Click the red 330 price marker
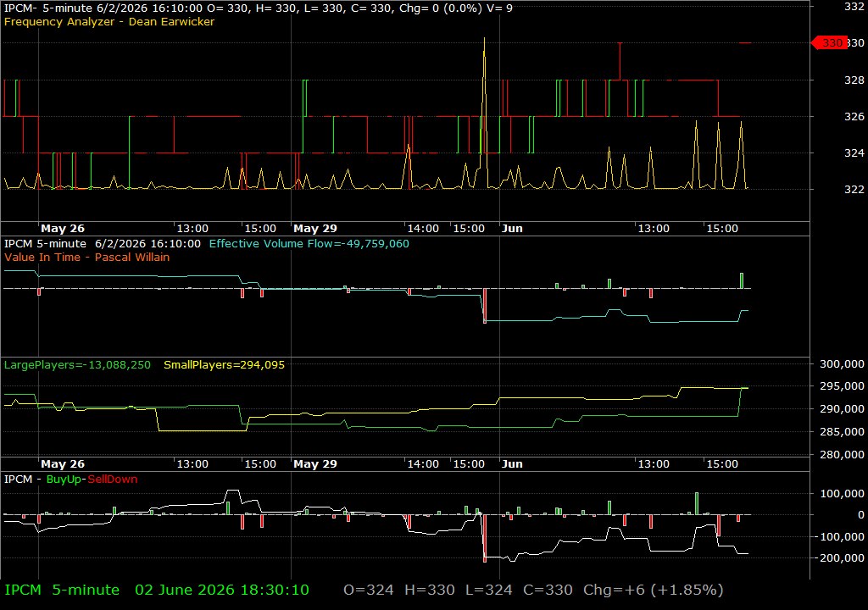Viewport: 868px width, 610px height. [829, 42]
